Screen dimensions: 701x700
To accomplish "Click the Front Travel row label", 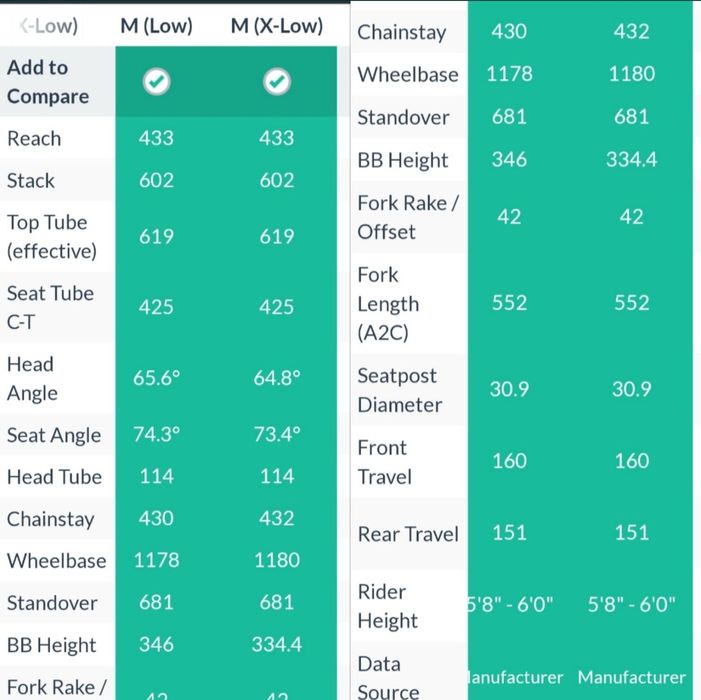I will pyautogui.click(x=384, y=462).
